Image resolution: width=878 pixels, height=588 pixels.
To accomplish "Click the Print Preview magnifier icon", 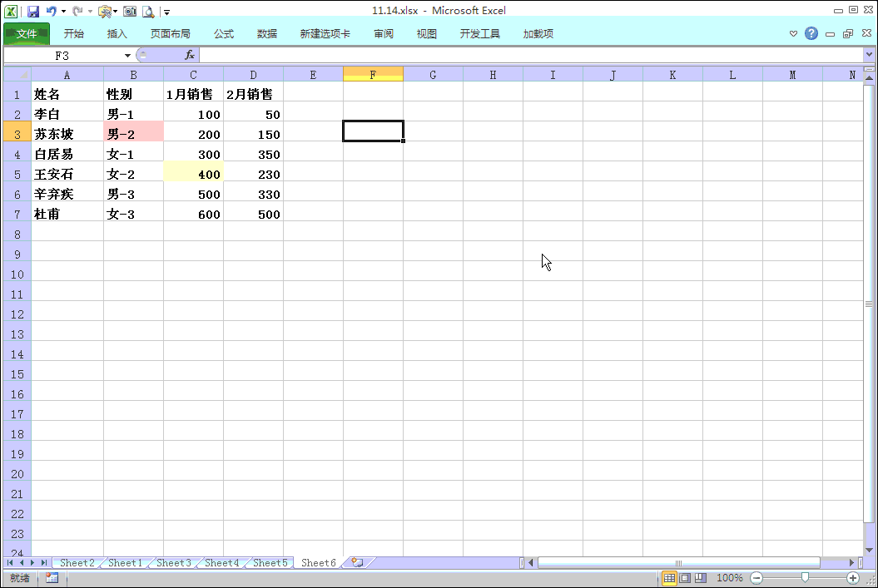I will (x=148, y=11).
